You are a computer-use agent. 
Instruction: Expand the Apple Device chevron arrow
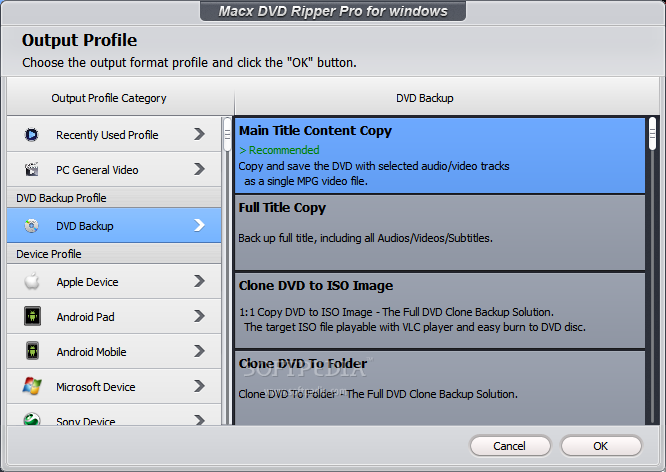(x=200, y=282)
